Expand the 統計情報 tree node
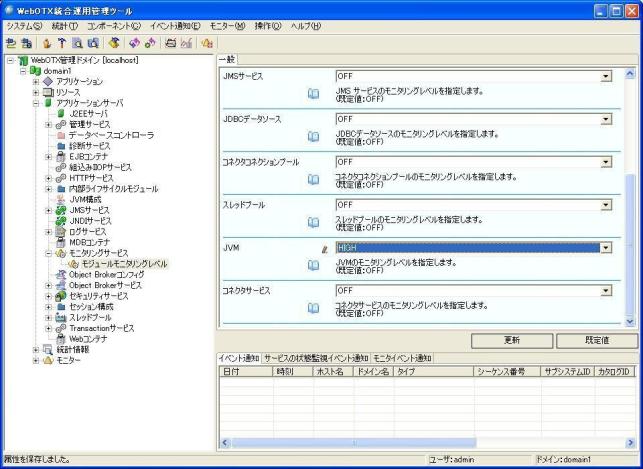 (x=36, y=349)
